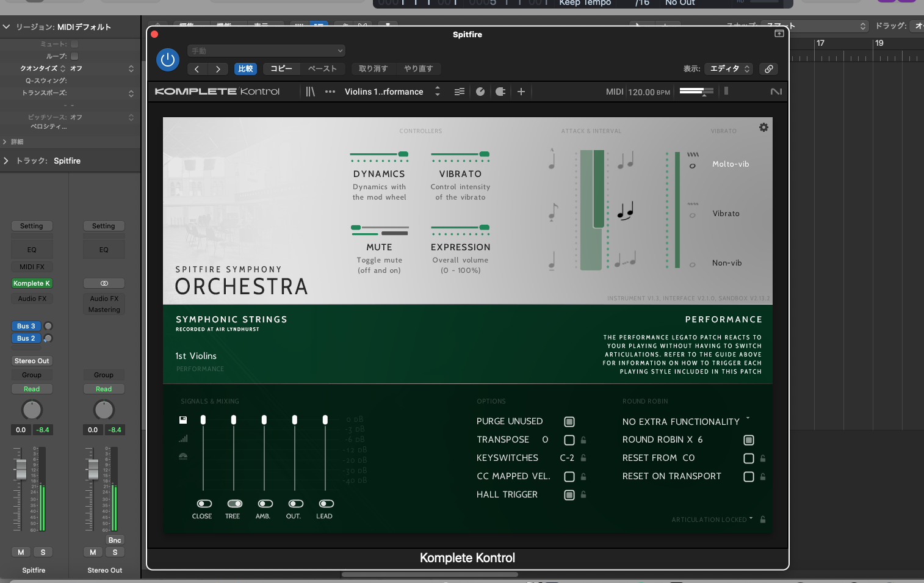Click the Keyswitches lock icon

click(583, 458)
